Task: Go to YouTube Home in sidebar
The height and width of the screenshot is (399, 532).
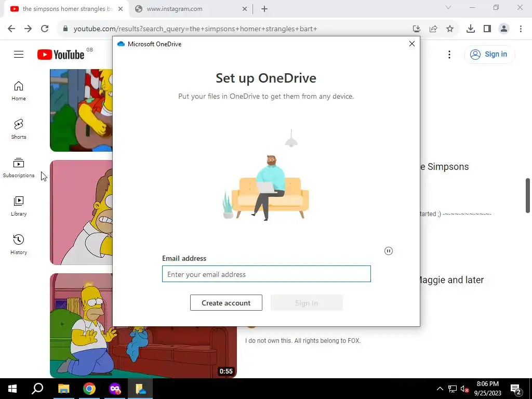Action: pos(19,91)
